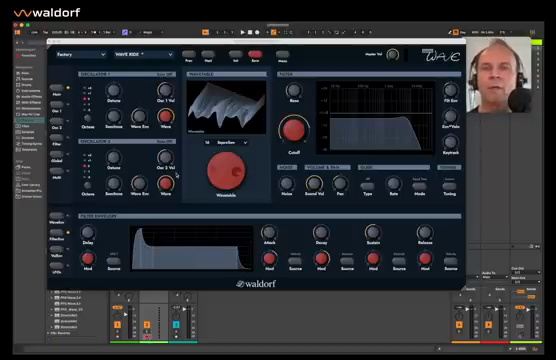Click the filter envelope Attack knob
Screen dimensions: 556x360
269,232
